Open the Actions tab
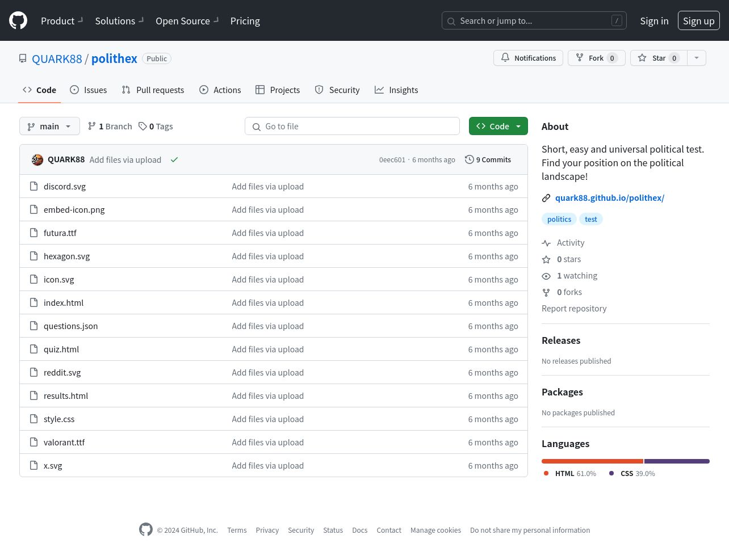This screenshot has width=729, height=560. pyautogui.click(x=220, y=90)
